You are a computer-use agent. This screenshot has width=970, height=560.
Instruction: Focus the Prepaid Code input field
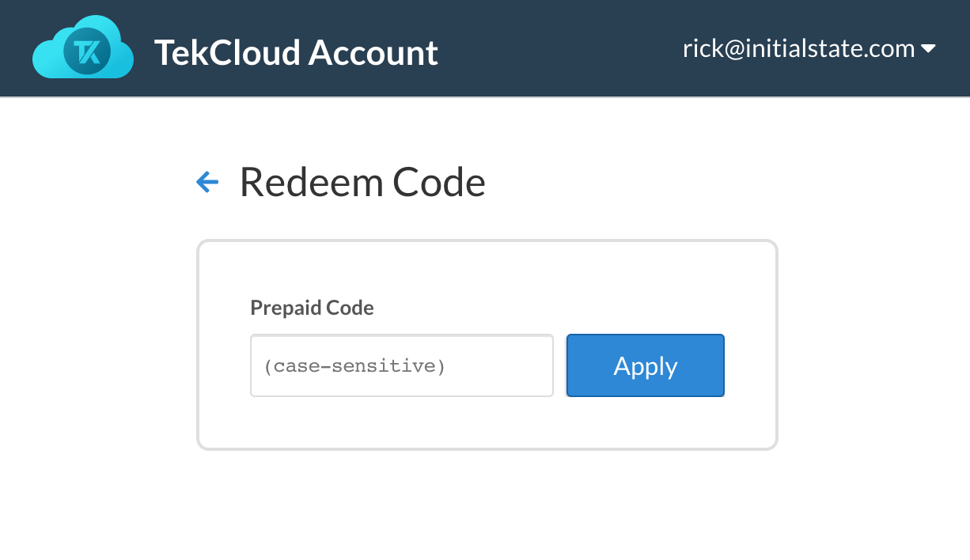tap(401, 365)
